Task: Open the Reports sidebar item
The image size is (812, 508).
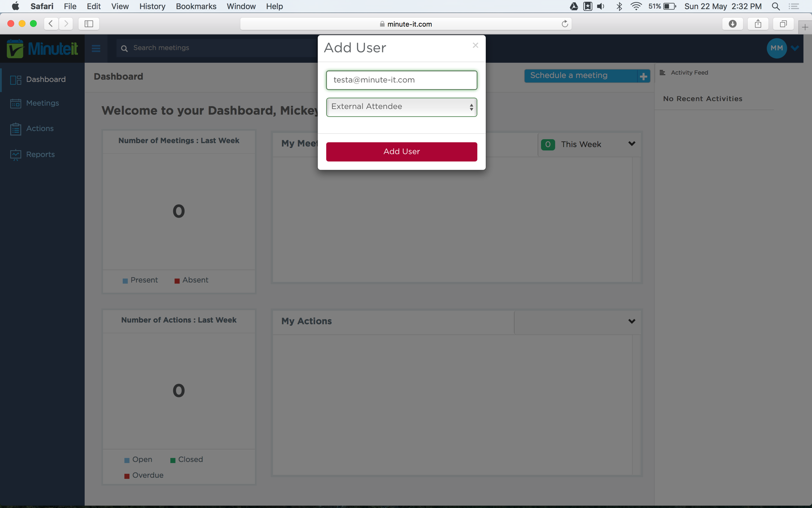Action: tap(42, 154)
